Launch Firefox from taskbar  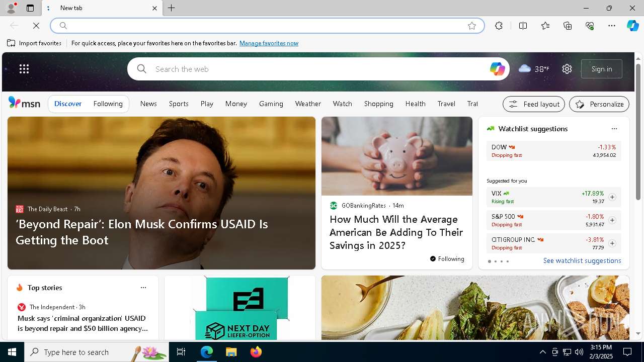[256, 352]
